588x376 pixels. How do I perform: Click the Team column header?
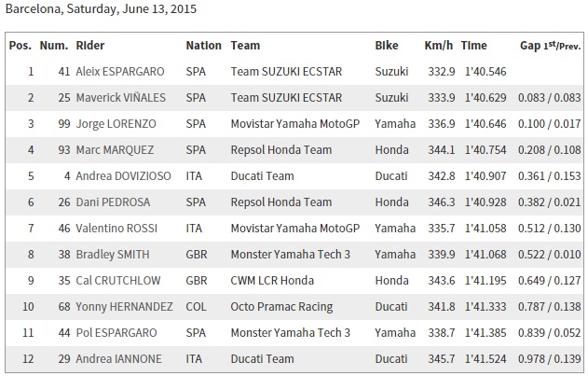[x=245, y=46]
